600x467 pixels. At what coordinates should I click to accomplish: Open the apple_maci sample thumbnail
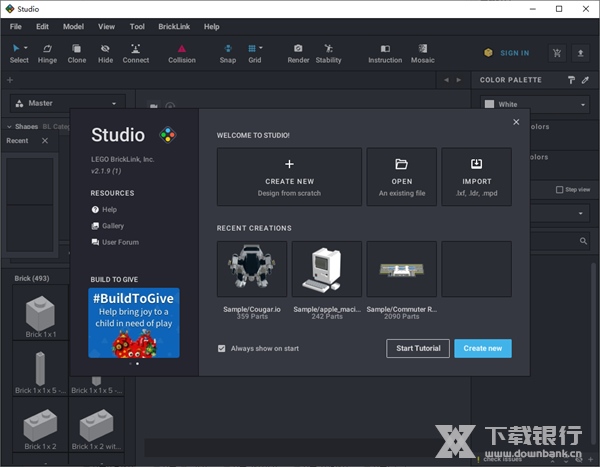[326, 269]
